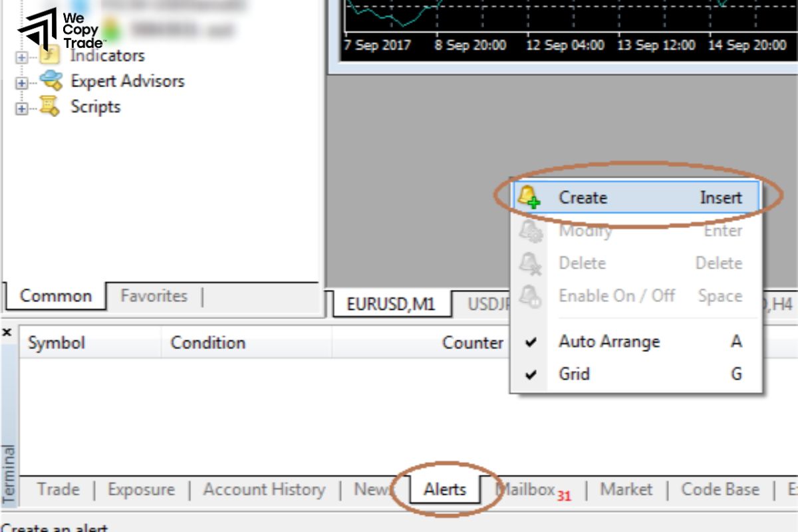
Task: Toggle Auto Arrange checkmark in context menu
Action: (x=531, y=342)
